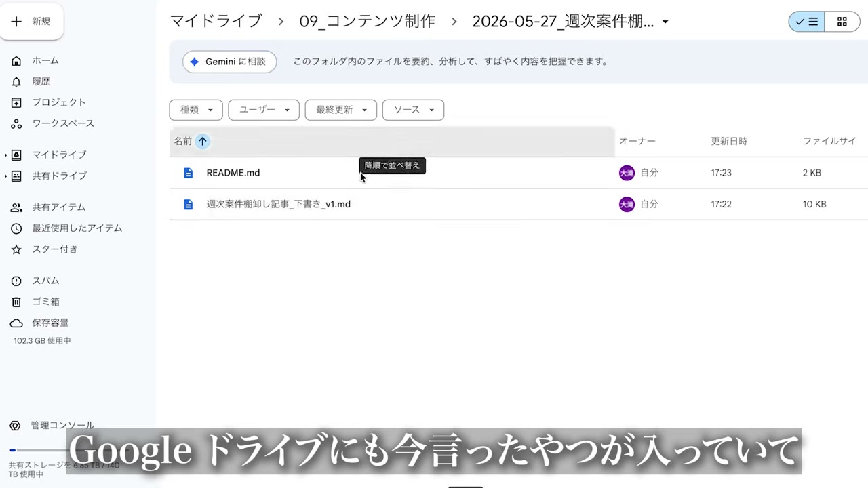Open the 履歴 bell icon
Image resolution: width=868 pixels, height=488 pixels.
[x=16, y=82]
